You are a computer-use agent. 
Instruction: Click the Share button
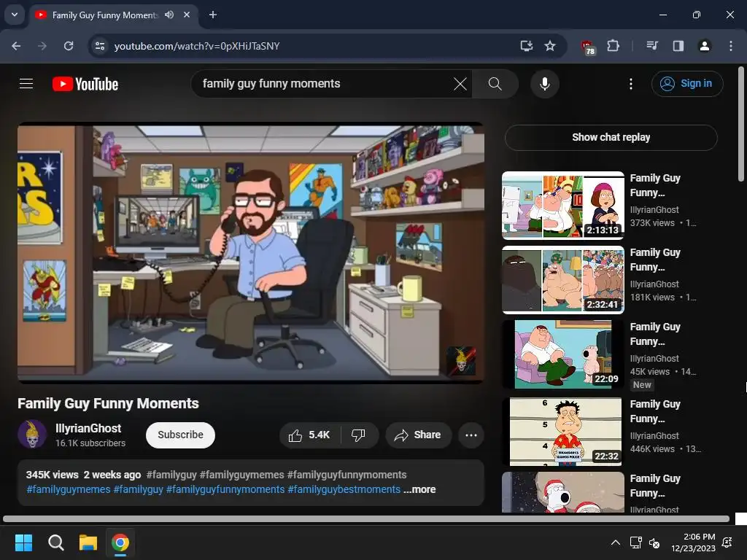click(418, 435)
